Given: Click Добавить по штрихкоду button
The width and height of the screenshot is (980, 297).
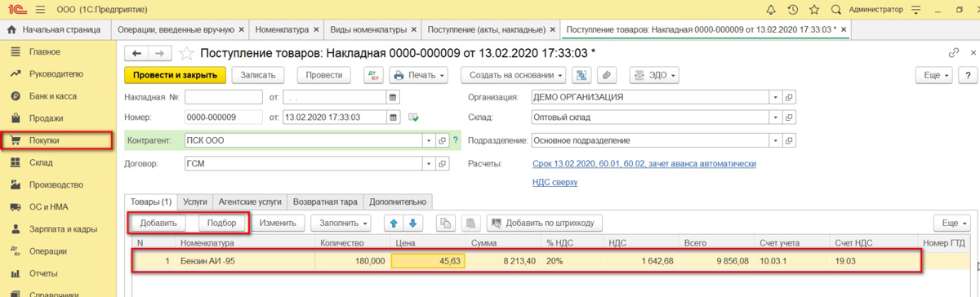Looking at the screenshot, I should coord(546,222).
